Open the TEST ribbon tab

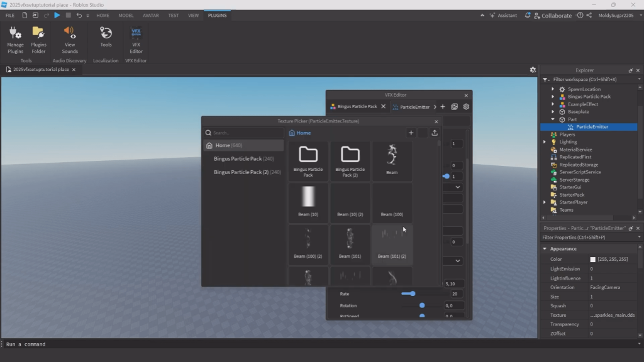point(174,15)
